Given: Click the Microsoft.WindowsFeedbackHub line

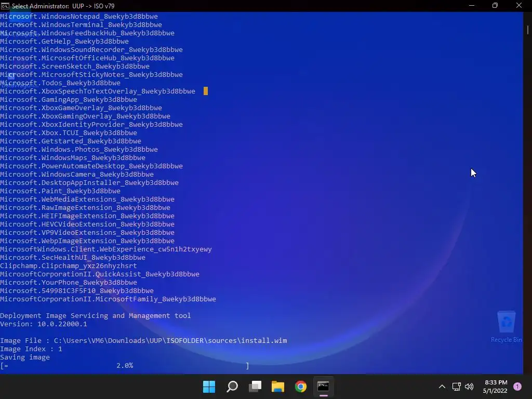Looking at the screenshot, I should [87, 33].
